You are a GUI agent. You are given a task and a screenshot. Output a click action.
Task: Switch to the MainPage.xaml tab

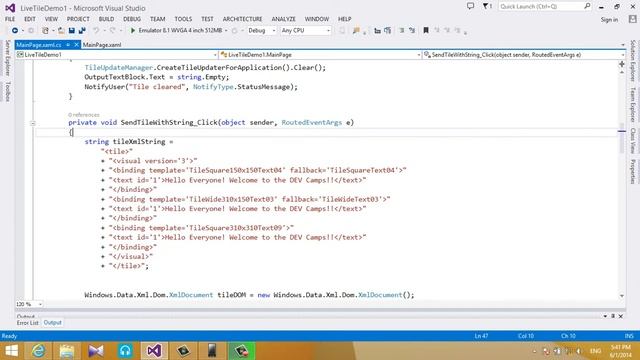102,45
